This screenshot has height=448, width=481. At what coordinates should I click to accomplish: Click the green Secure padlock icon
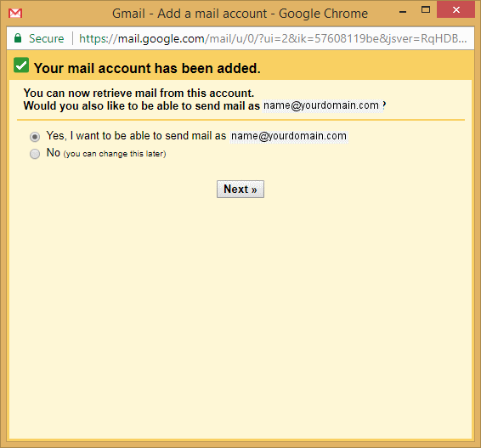click(18, 38)
